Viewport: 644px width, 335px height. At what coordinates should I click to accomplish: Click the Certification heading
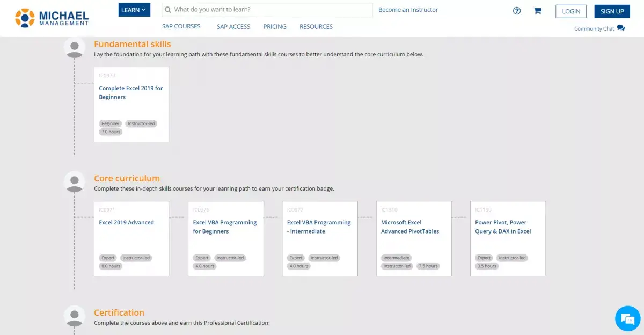click(x=119, y=312)
